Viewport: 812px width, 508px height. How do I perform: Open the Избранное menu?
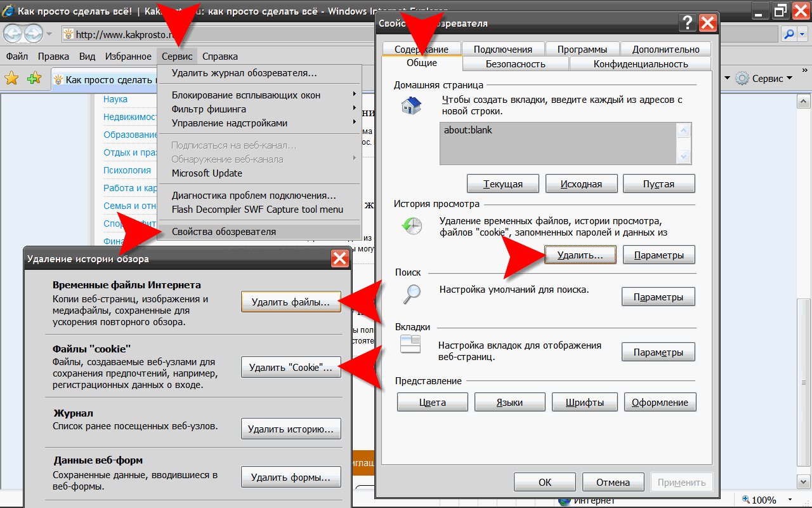point(128,57)
